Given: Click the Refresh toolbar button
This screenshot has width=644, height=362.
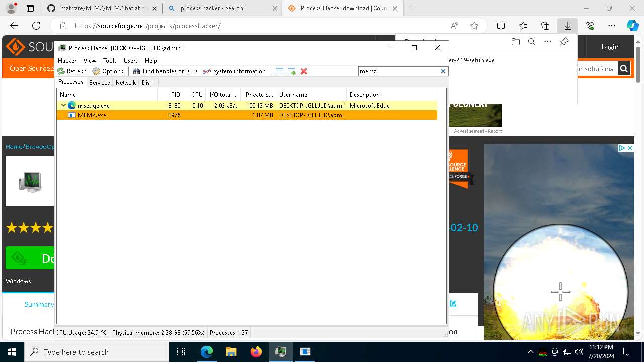Looking at the screenshot, I should (x=71, y=71).
